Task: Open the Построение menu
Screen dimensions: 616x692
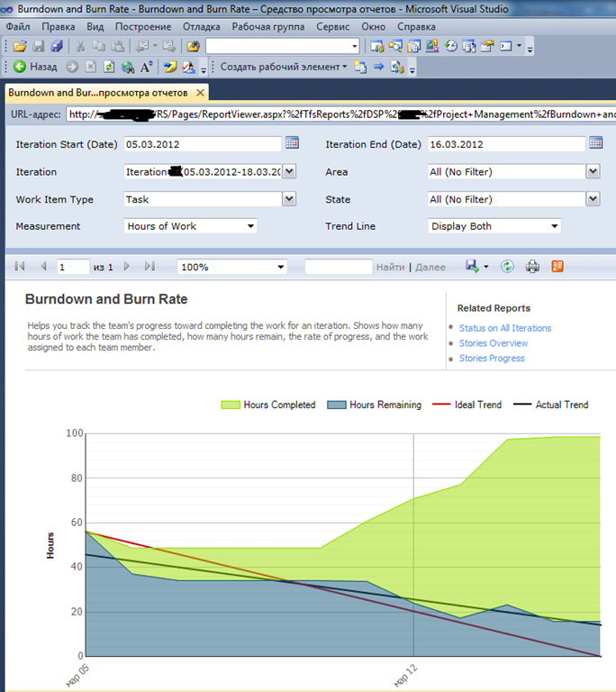Action: pyautogui.click(x=143, y=26)
